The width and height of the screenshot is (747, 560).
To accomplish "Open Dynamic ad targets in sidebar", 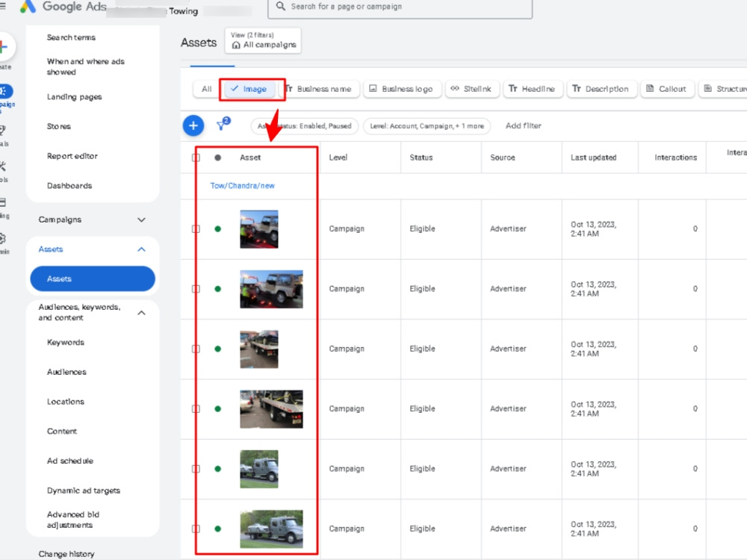I will pyautogui.click(x=84, y=491).
